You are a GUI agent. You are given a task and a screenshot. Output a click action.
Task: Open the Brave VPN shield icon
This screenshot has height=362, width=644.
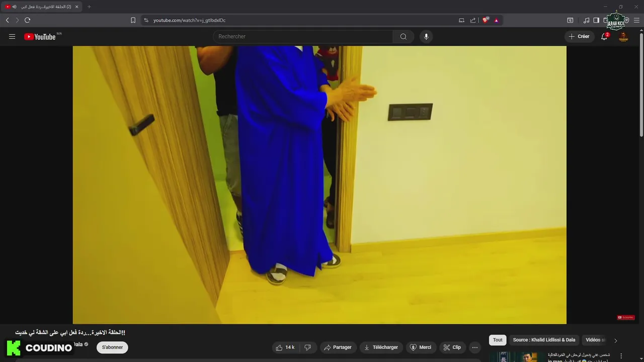point(627,20)
